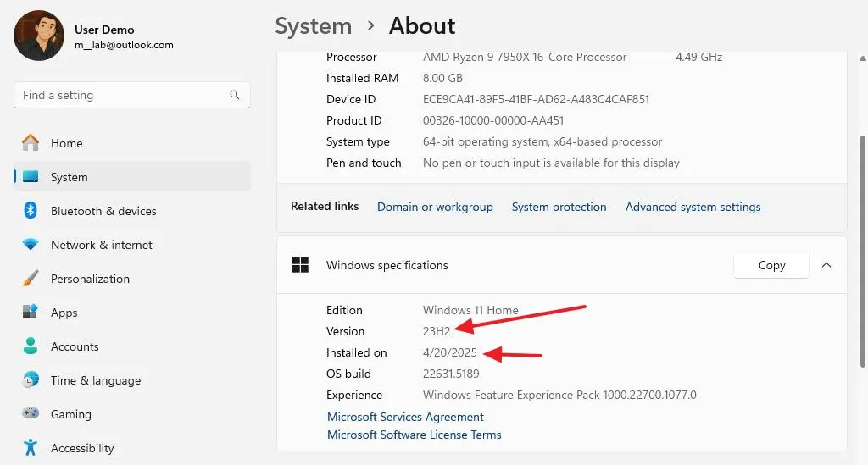Viewport: 868px width, 465px height.
Task: Click the User Demo profile picture
Action: click(39, 36)
